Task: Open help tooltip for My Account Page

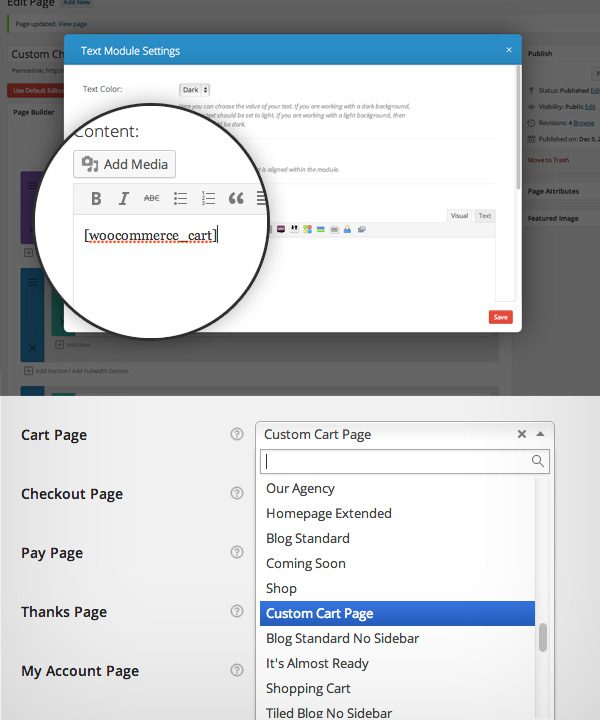Action: (236, 670)
